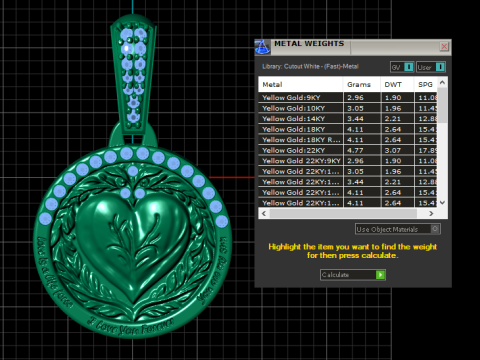
Task: Click the 2.64 DWT cell for Yellow Gold:18KY
Action: [x=397, y=129]
